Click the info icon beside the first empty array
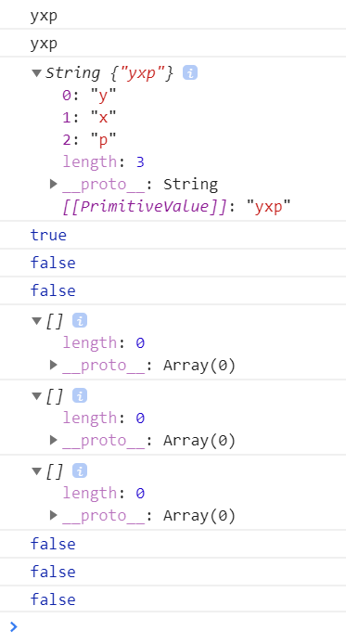Viewport: 346px width, 644px height. tap(80, 320)
